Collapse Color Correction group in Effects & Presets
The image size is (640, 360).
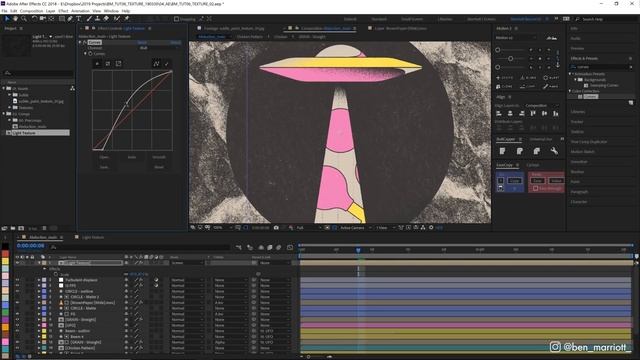tap(571, 91)
